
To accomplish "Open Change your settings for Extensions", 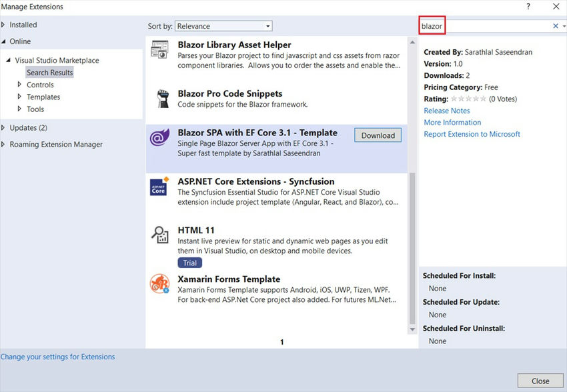I will coord(57,357).
